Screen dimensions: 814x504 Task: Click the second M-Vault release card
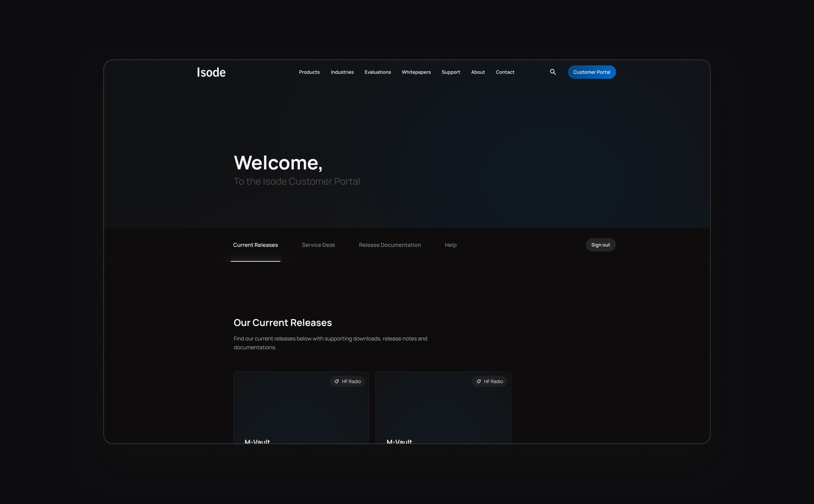tap(443, 408)
